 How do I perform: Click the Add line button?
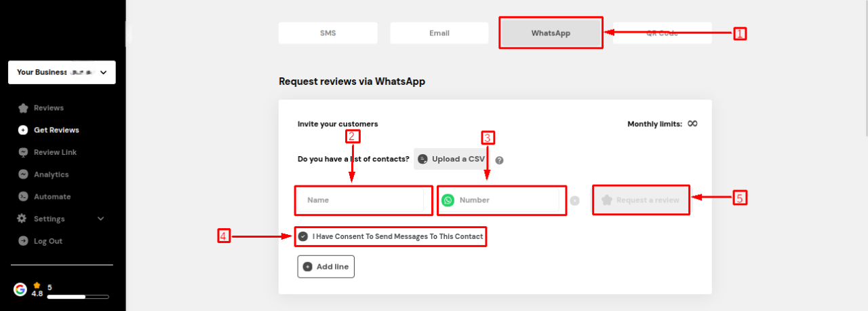(325, 267)
